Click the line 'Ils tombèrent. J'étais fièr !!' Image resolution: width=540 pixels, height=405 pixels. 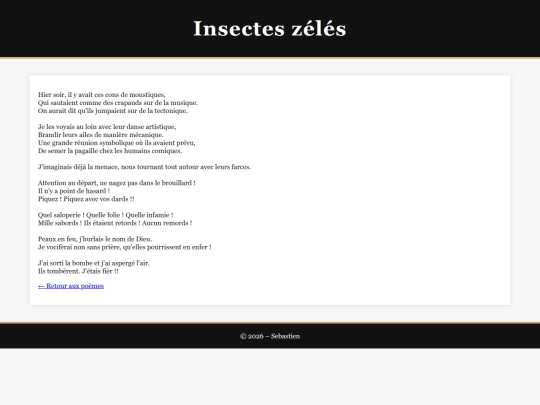tap(78, 271)
